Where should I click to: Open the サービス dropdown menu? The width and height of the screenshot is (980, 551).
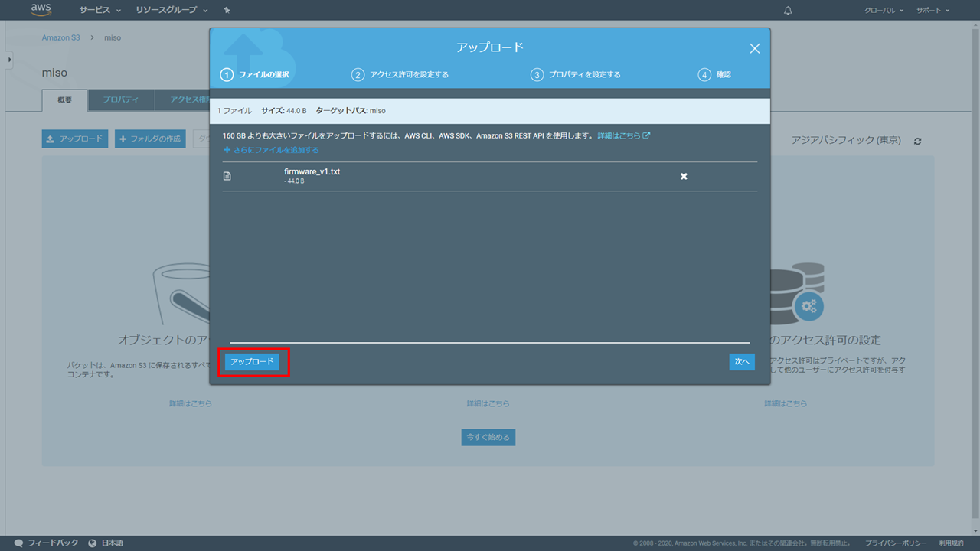(x=100, y=11)
